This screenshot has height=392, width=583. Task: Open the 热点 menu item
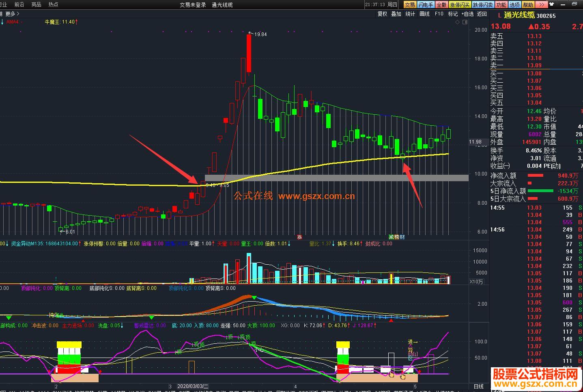53,4
